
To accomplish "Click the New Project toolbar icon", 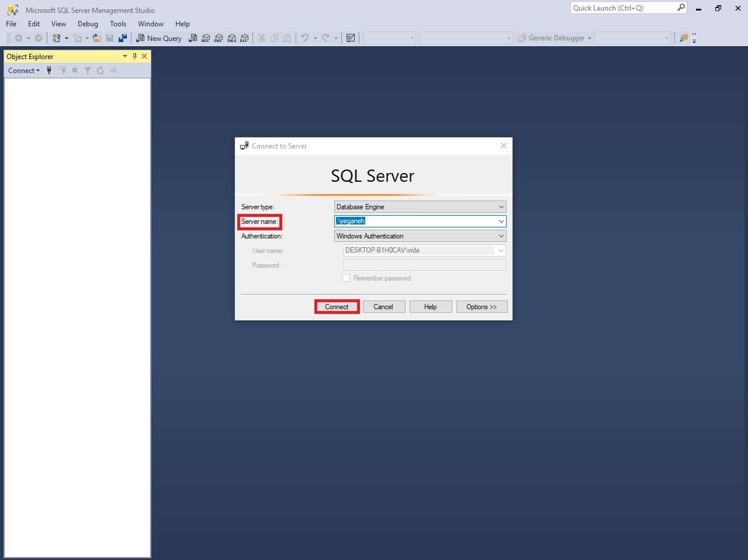I will click(x=56, y=38).
